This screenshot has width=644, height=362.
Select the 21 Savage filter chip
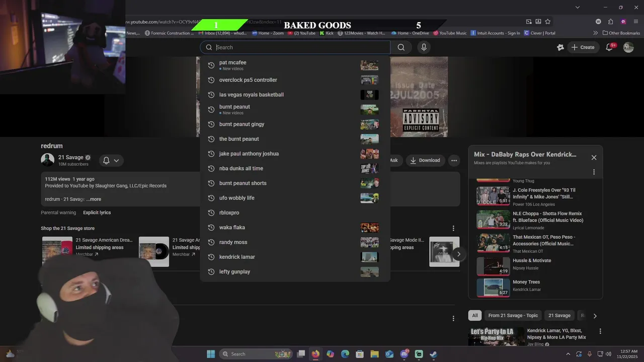pos(559,316)
